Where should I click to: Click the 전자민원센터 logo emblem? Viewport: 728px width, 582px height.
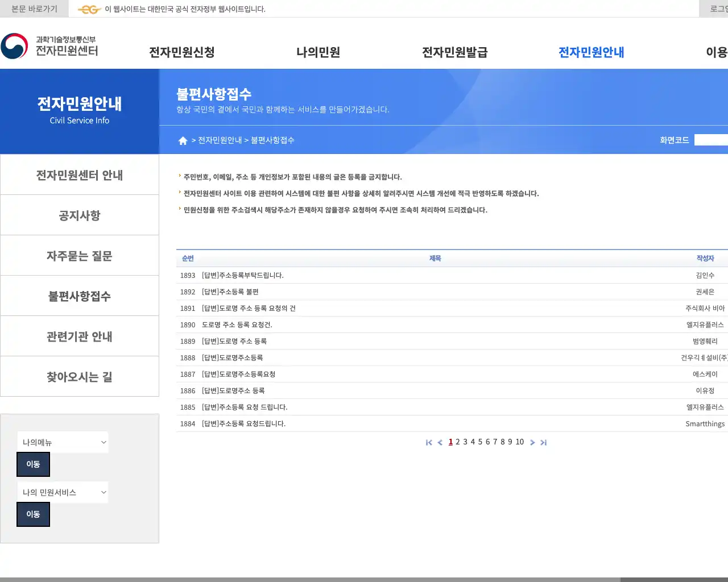click(x=14, y=46)
